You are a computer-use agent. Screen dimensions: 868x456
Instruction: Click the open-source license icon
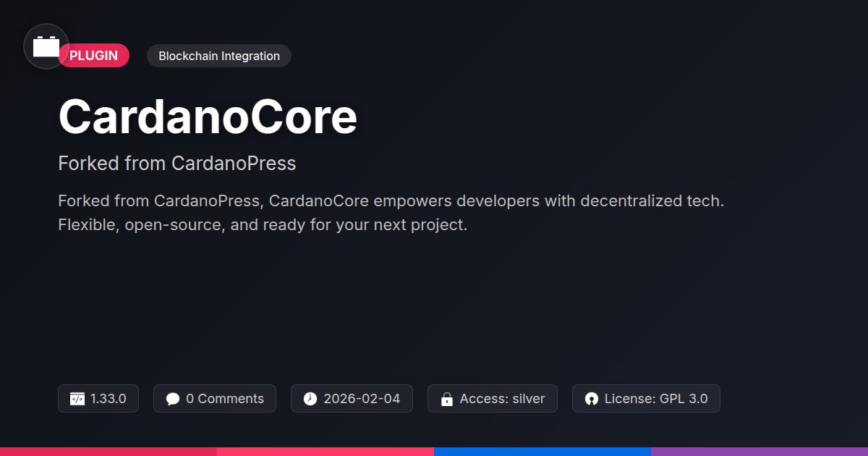592,399
